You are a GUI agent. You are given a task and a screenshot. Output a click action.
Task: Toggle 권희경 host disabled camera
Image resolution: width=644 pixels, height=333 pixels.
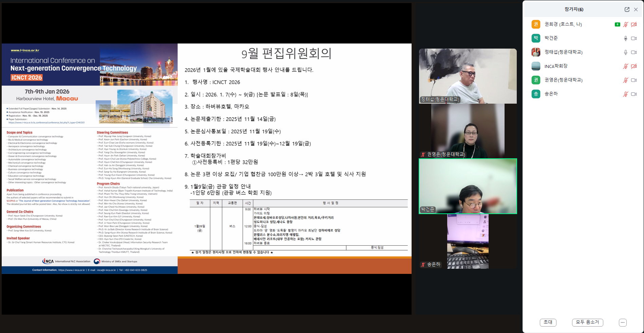click(x=633, y=24)
